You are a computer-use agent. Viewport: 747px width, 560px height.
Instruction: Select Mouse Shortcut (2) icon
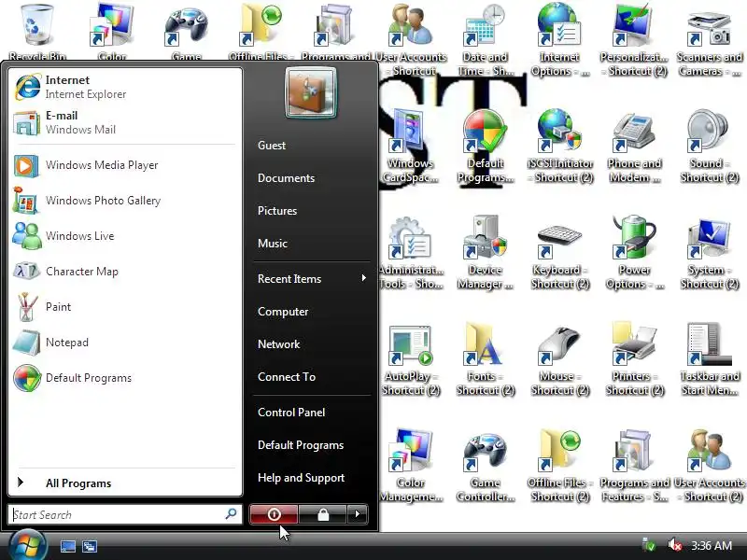[x=559, y=359]
